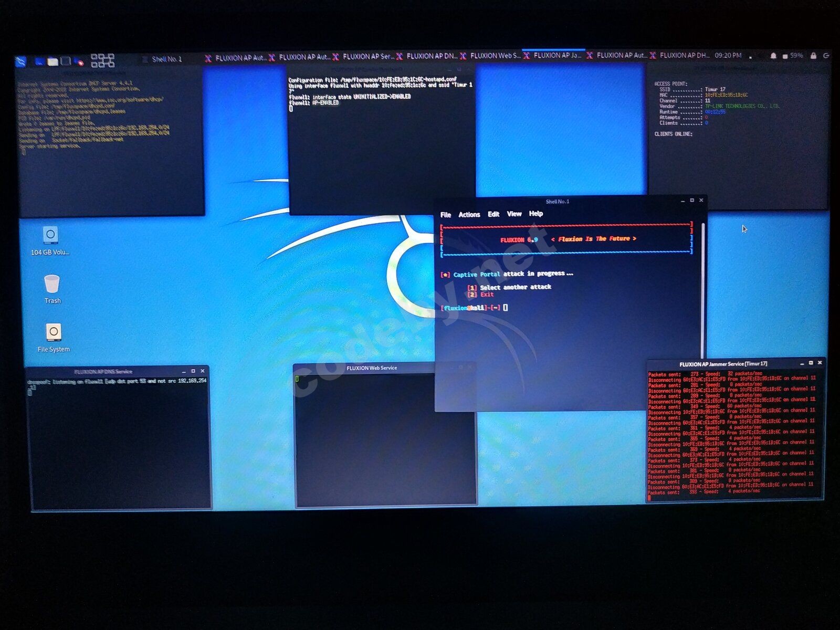Open the log out icon in the panel
Viewport: 840px width, 630px height.
pos(826,55)
